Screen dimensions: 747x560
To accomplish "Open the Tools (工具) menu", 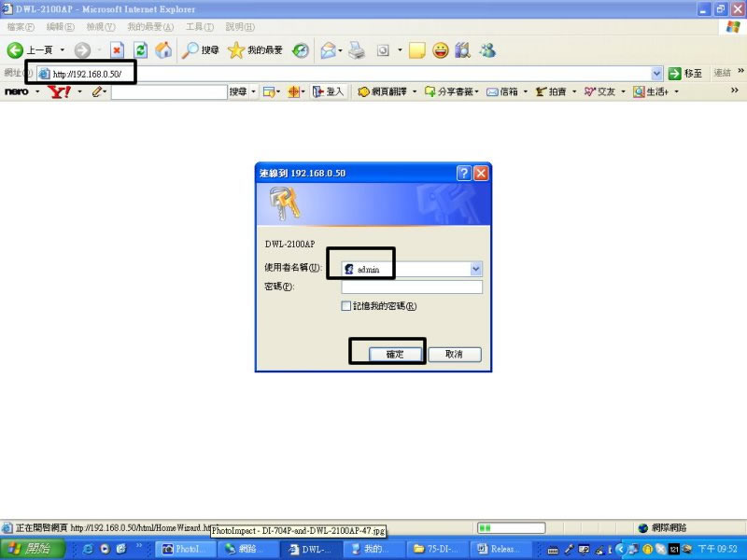I will tap(200, 27).
